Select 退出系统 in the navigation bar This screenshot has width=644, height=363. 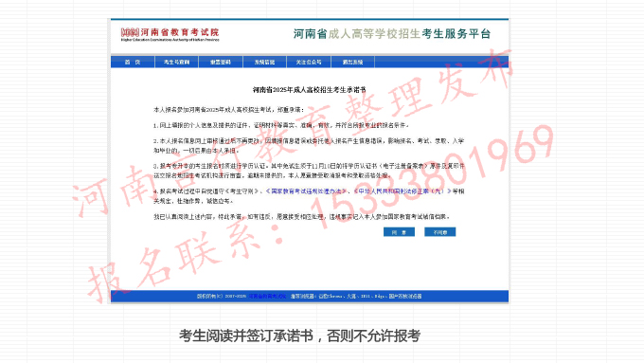tap(353, 62)
